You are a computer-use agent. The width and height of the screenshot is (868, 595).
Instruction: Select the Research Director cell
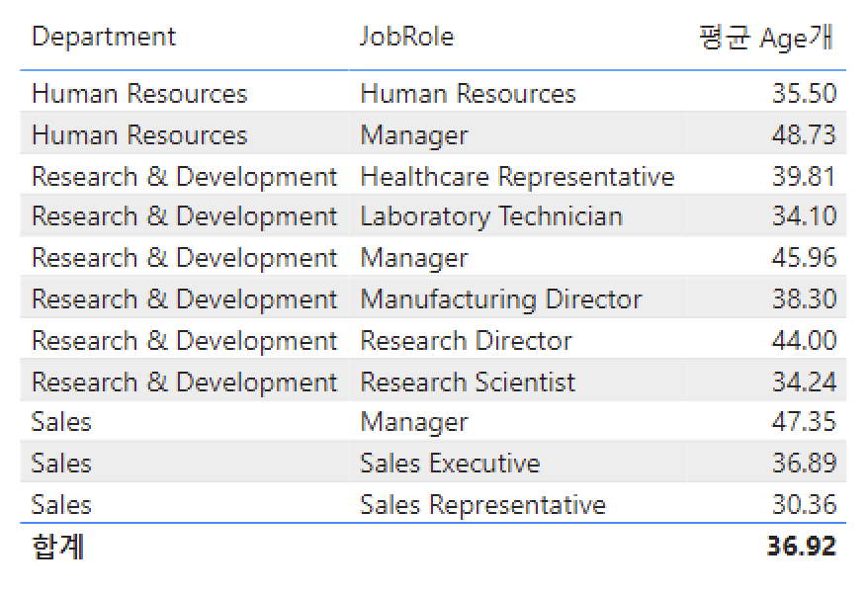coord(466,341)
